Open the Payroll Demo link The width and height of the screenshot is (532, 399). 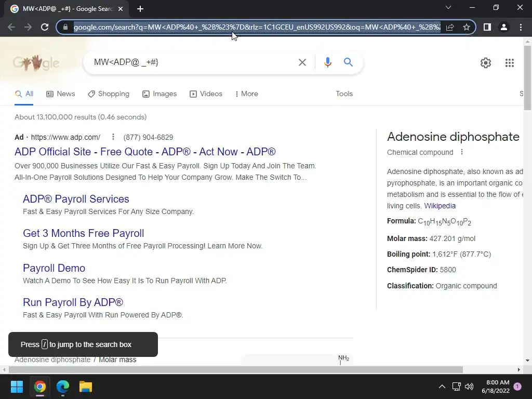[x=54, y=268]
